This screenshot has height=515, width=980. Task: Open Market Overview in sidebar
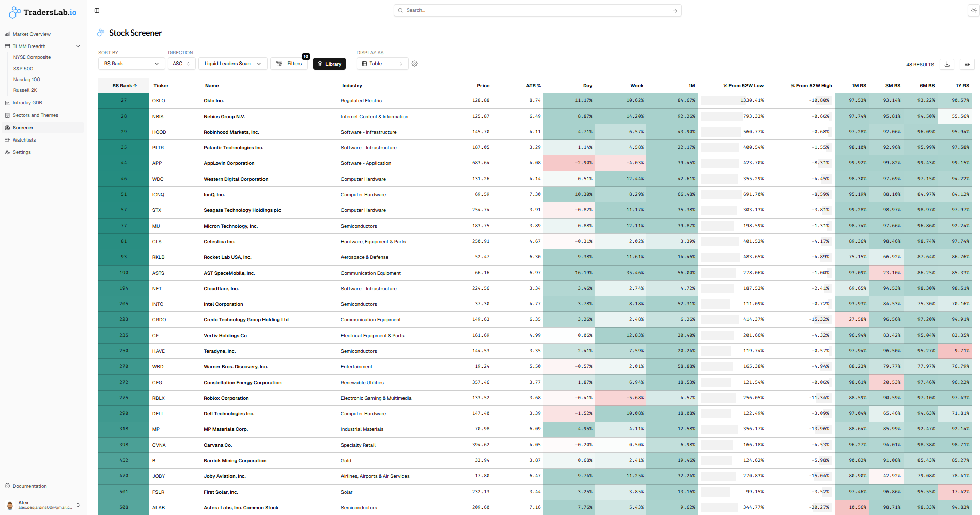(32, 34)
